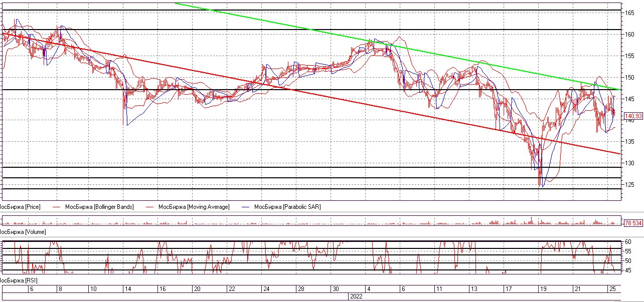
Task: Click the 2022 year label on the time axis
Action: [x=356, y=296]
